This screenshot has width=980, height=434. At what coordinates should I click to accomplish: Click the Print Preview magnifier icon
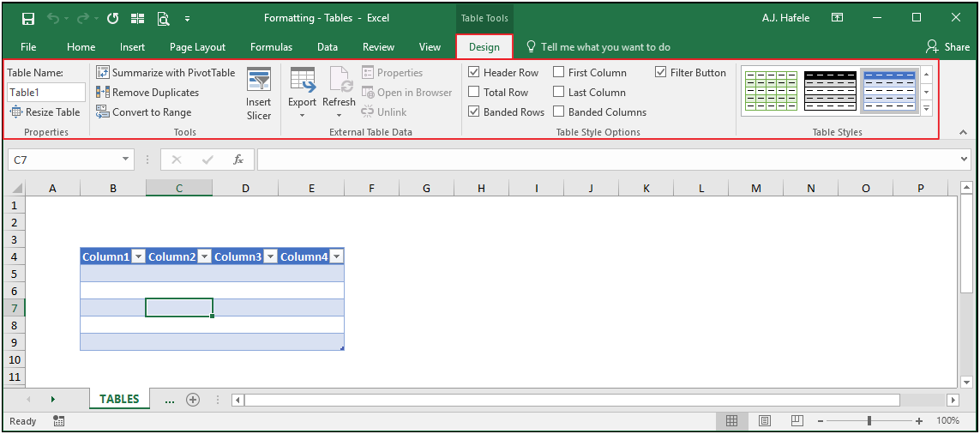pos(163,19)
